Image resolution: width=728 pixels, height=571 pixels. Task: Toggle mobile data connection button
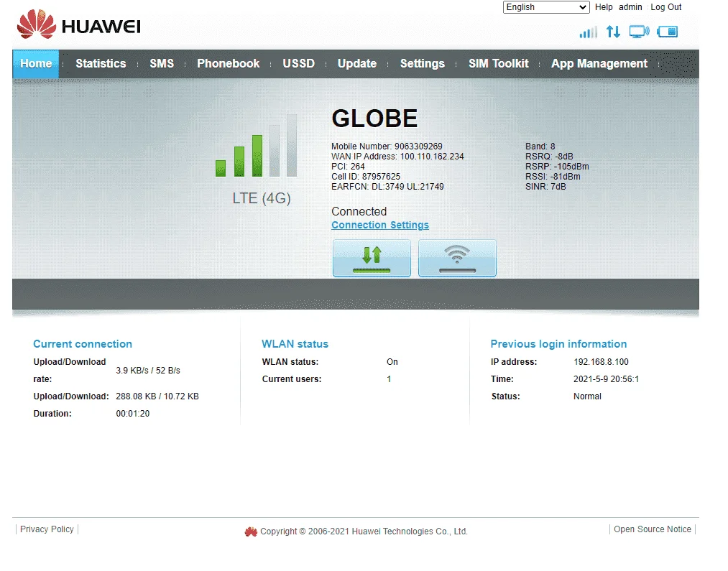tap(372, 258)
